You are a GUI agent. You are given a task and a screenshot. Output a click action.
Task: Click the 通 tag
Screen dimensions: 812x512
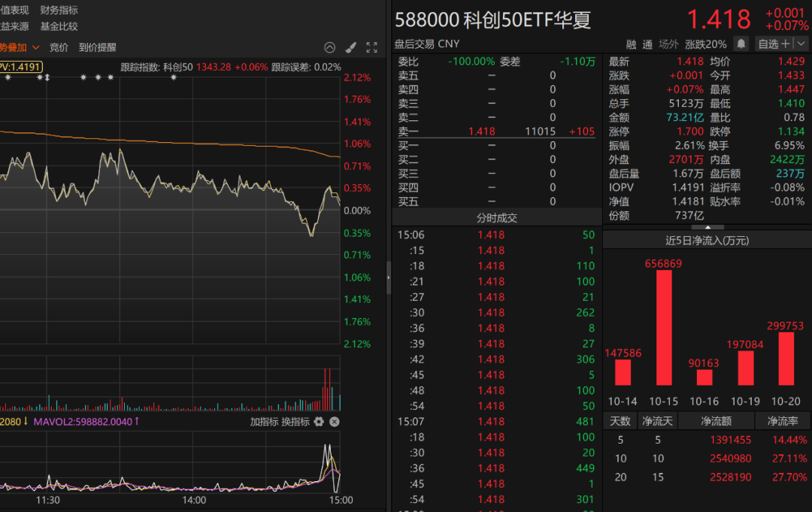click(x=647, y=44)
